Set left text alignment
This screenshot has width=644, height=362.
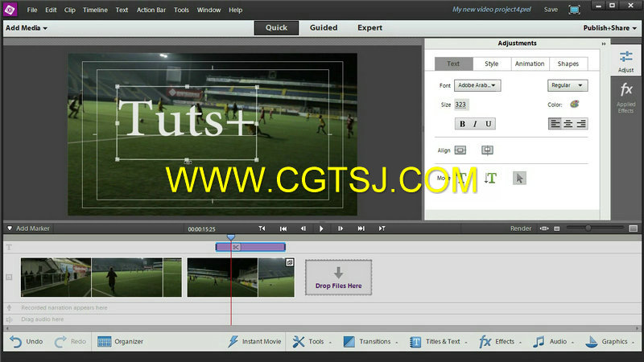[555, 124]
